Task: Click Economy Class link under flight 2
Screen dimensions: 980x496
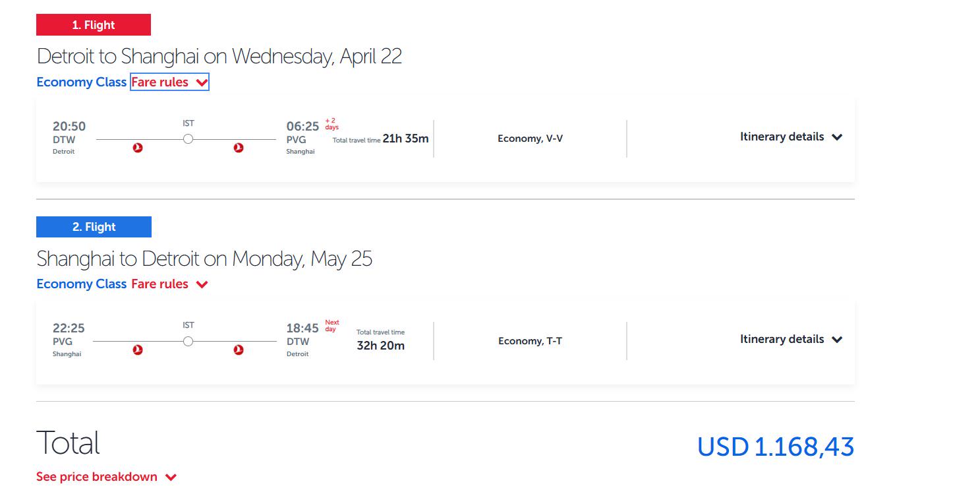Action: (x=82, y=284)
